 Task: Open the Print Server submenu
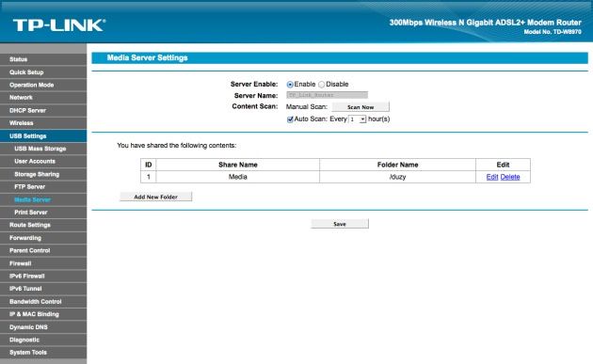click(x=43, y=213)
